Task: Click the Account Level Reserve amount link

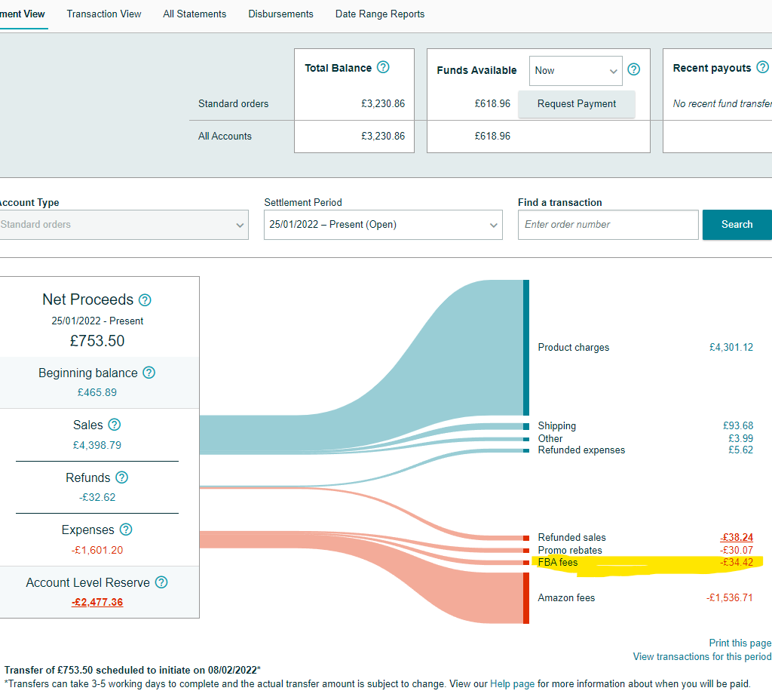Action: coord(97,602)
